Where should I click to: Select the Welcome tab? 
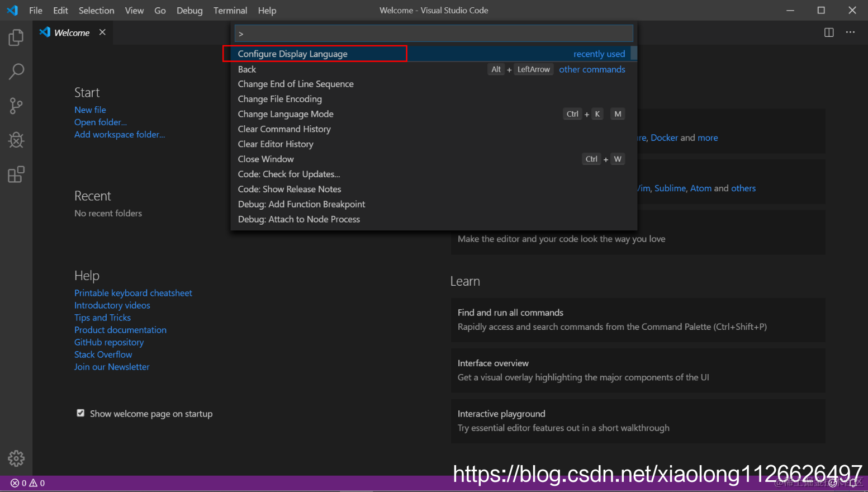73,32
